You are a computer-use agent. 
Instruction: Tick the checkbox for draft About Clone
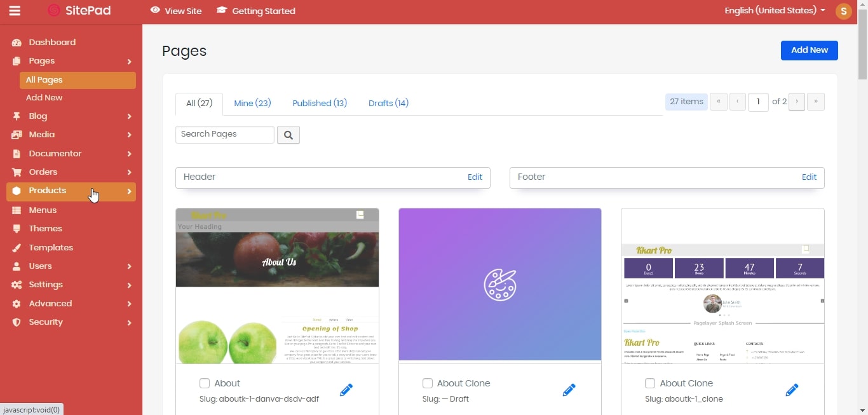(x=428, y=383)
